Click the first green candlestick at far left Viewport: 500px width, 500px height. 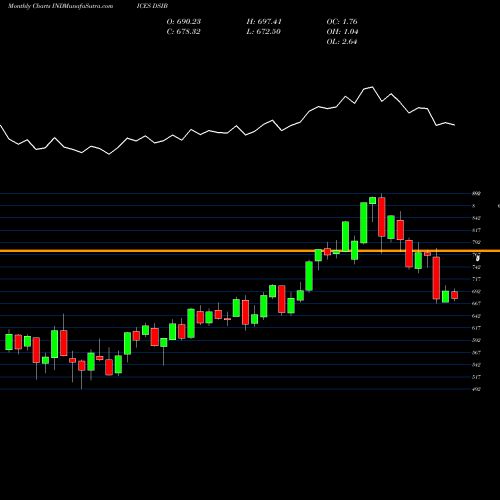coord(9,342)
